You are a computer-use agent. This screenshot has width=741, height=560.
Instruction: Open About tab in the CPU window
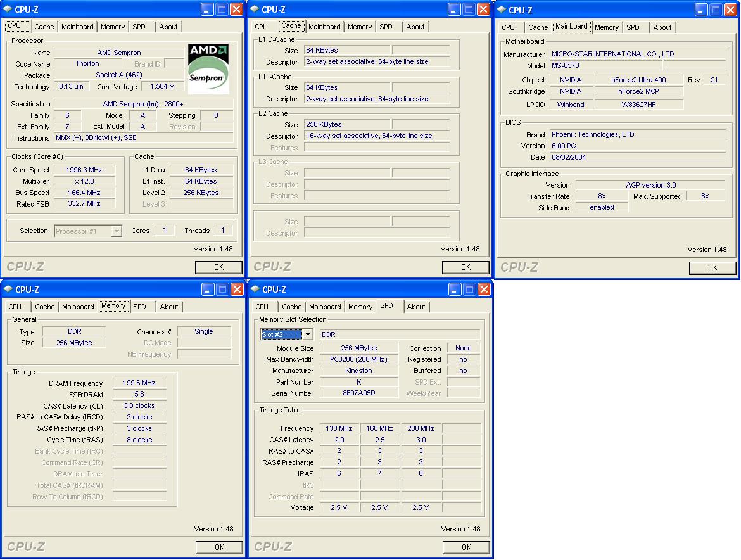(x=168, y=27)
